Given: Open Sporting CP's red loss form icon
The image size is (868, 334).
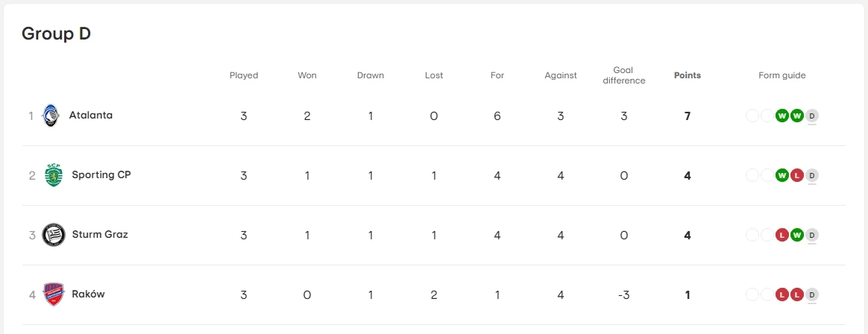Looking at the screenshot, I should pos(797,175).
